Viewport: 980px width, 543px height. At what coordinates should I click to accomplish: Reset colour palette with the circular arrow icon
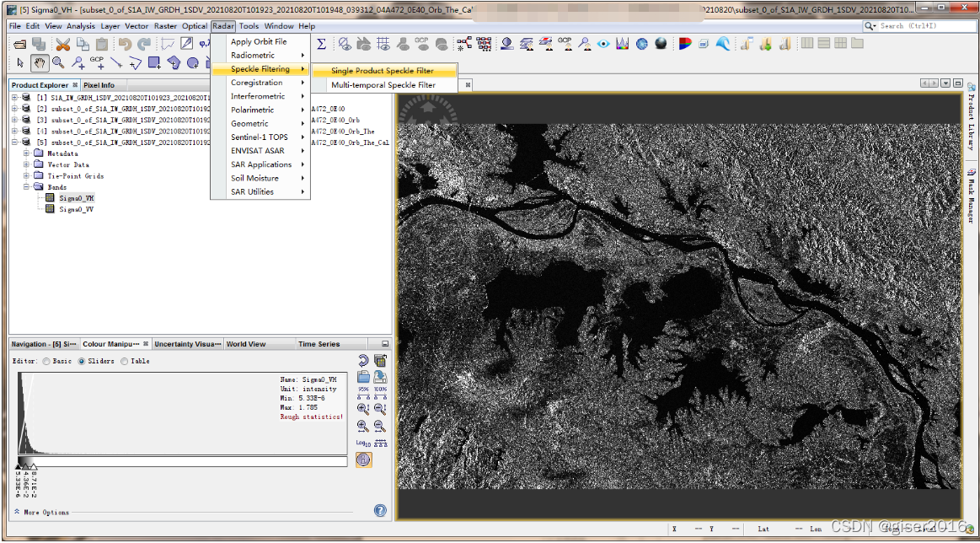363,361
